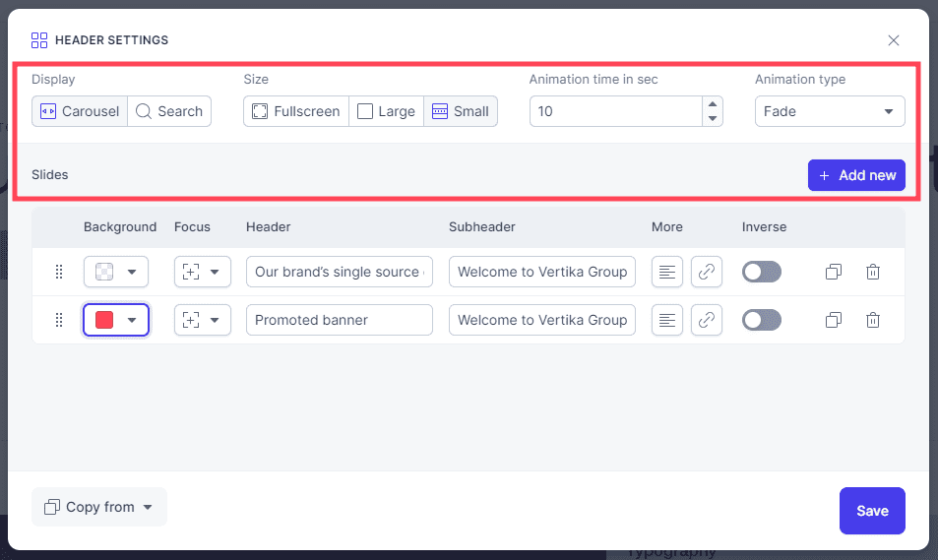This screenshot has height=560, width=938.
Task: Choose the Large size option
Action: [387, 111]
